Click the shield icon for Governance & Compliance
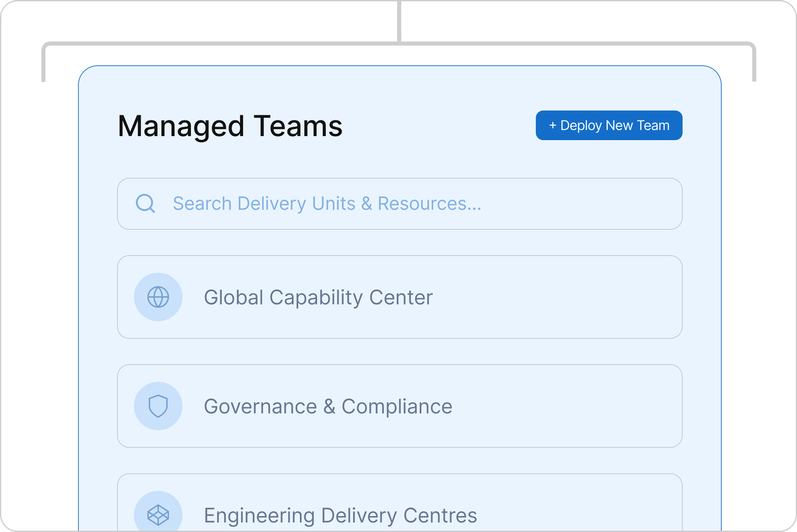The width and height of the screenshot is (797, 532). point(158,406)
